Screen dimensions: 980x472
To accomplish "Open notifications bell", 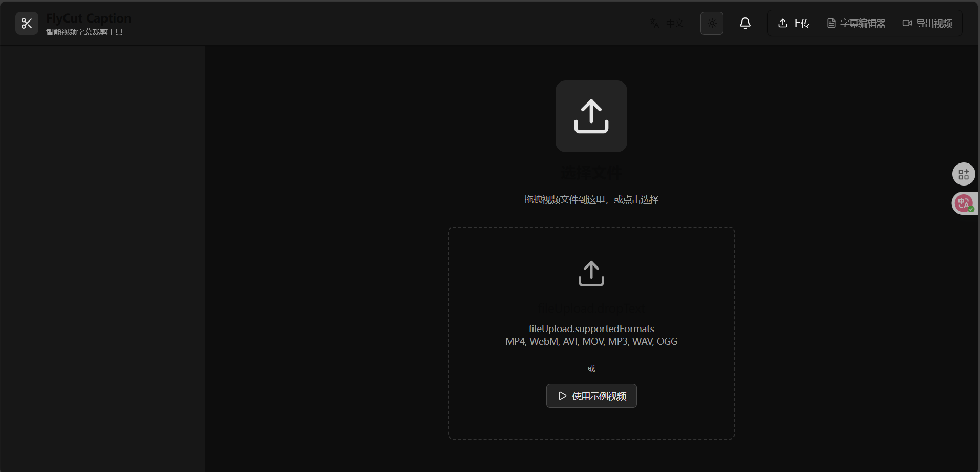I will click(x=745, y=23).
